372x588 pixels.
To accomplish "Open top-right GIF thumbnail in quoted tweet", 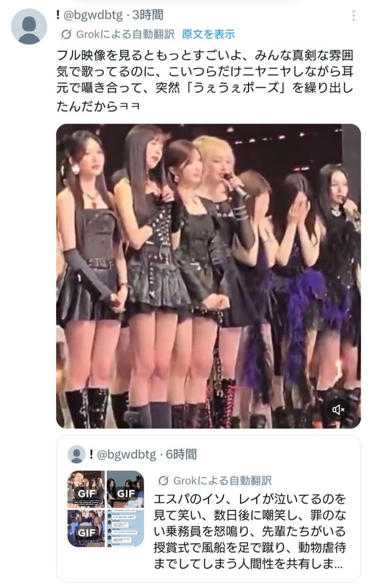I will pos(125,489).
